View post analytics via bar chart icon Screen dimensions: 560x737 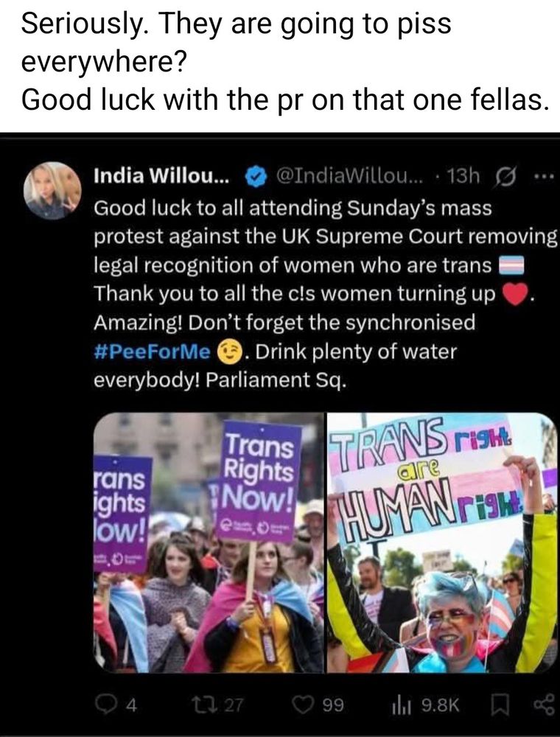[402, 705]
